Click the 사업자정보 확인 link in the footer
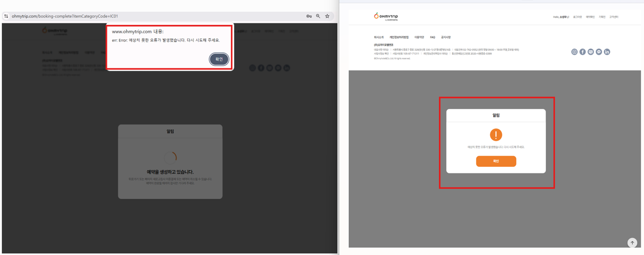Viewport: 644px width, 255px height. pos(381,54)
